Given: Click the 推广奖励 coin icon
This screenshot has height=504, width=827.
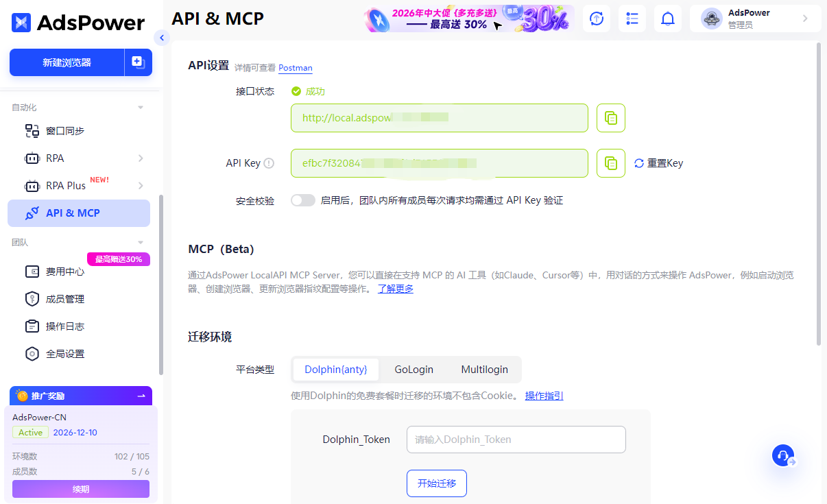Looking at the screenshot, I should (x=23, y=396).
